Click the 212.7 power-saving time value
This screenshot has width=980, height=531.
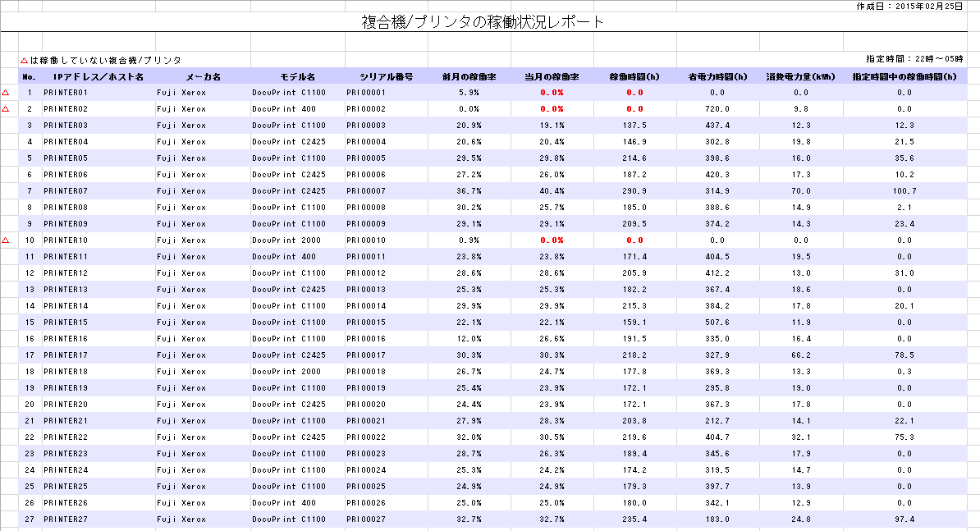pyautogui.click(x=717, y=421)
